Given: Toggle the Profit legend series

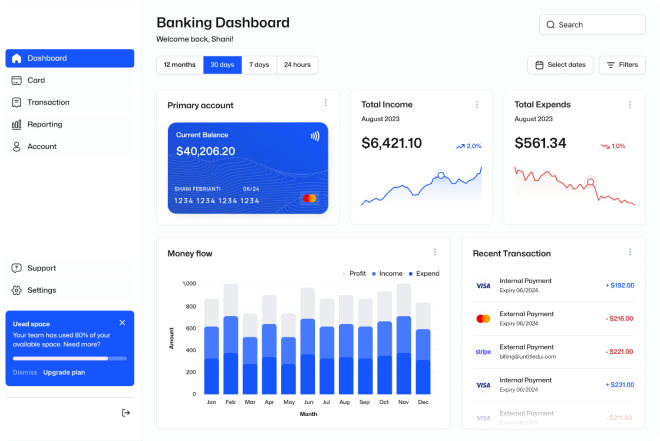Looking at the screenshot, I should coord(355,272).
